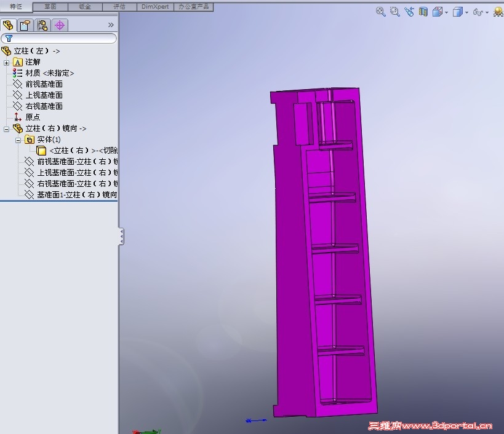This screenshot has width=504, height=434.
Task: Select the 前视基准面 plane
Action: pyautogui.click(x=38, y=84)
